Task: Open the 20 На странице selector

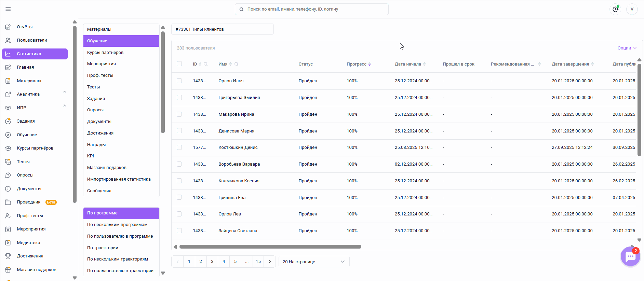Action: pyautogui.click(x=314, y=262)
